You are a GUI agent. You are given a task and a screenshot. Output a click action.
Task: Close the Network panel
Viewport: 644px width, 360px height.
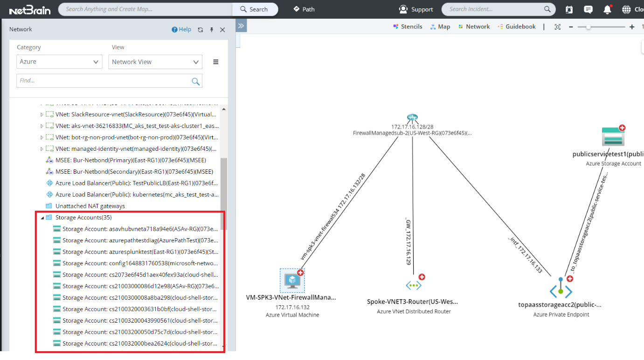[222, 29]
